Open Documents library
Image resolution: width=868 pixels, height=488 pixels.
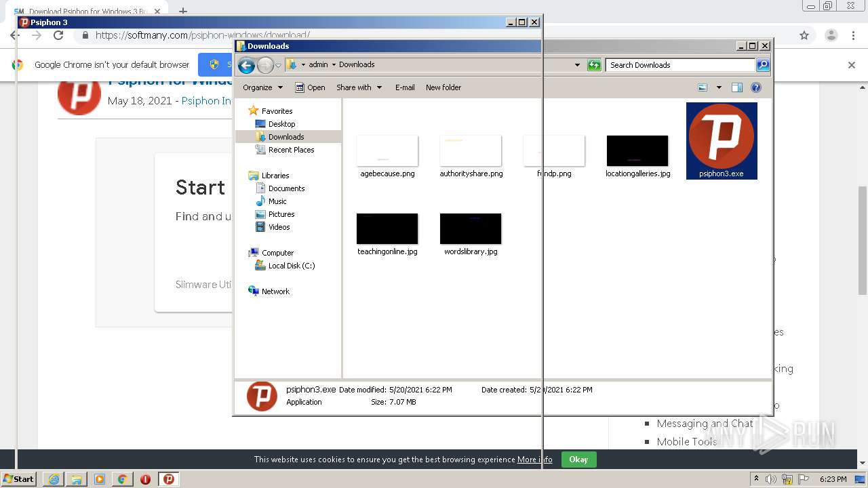click(286, 188)
